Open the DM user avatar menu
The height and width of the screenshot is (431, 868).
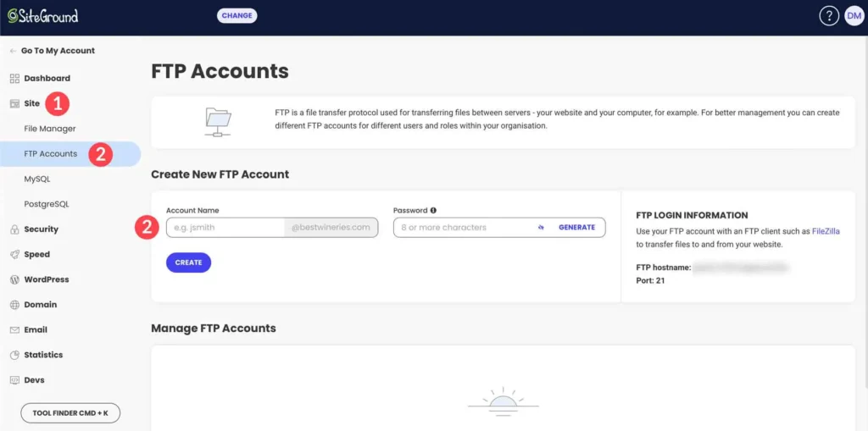click(854, 17)
